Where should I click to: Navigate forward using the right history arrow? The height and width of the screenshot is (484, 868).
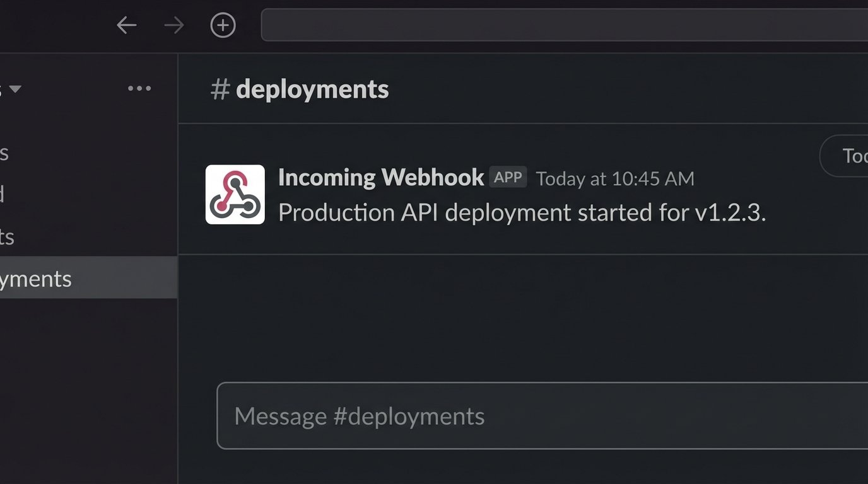click(x=173, y=25)
